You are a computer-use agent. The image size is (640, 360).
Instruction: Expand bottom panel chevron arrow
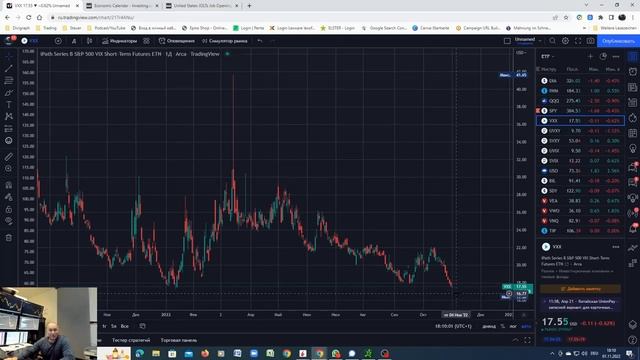[516, 340]
